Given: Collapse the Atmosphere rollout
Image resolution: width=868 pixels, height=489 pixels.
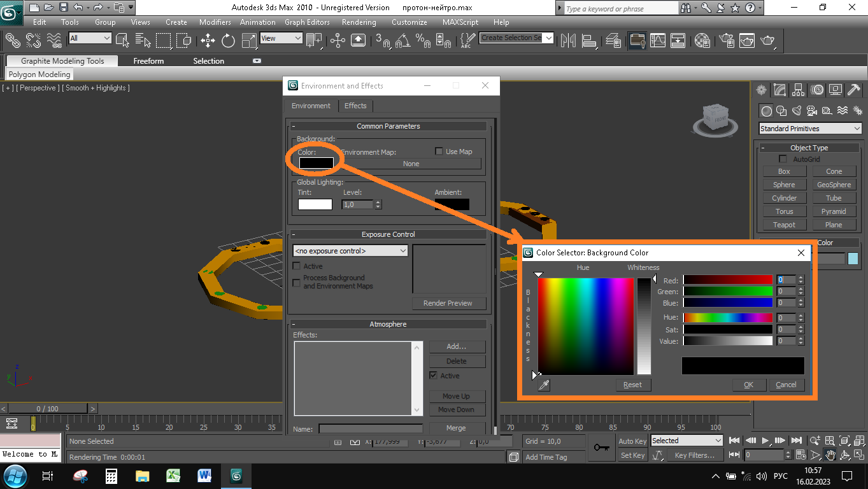Looking at the screenshot, I should [x=388, y=324].
